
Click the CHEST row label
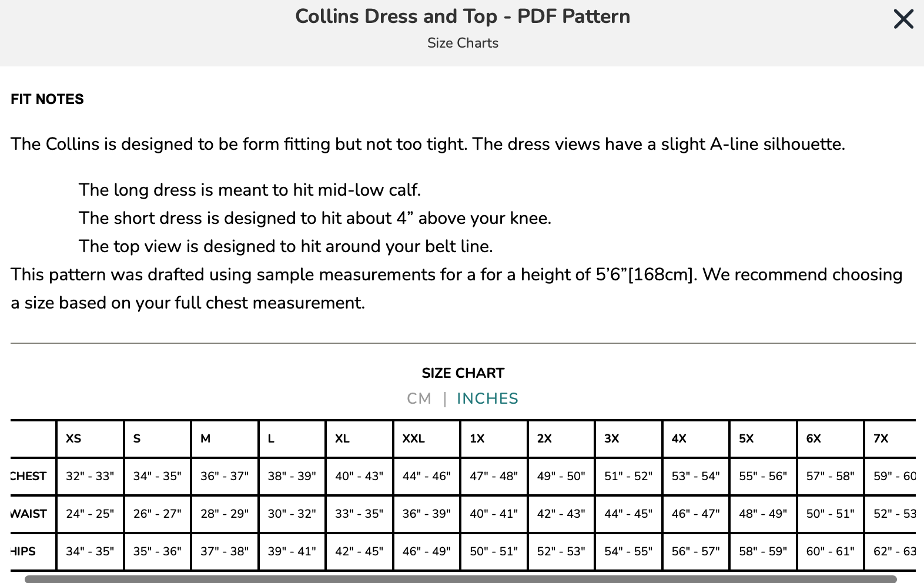pyautogui.click(x=29, y=476)
